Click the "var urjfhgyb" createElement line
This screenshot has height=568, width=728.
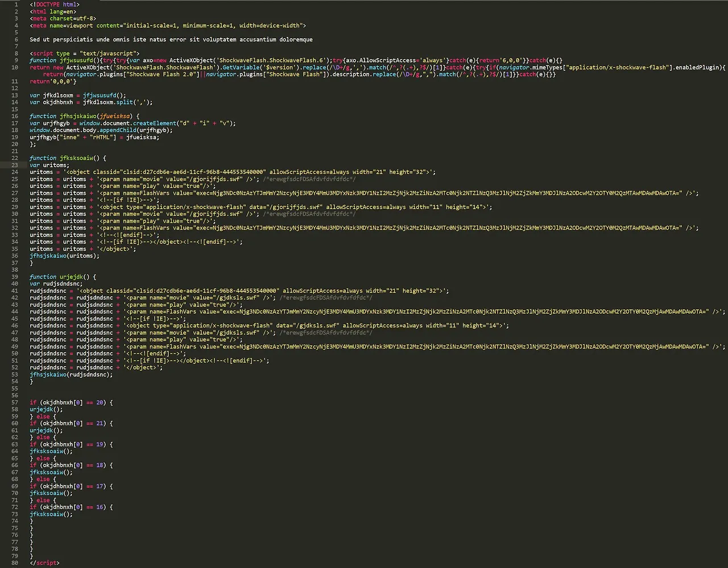pyautogui.click(x=133, y=123)
